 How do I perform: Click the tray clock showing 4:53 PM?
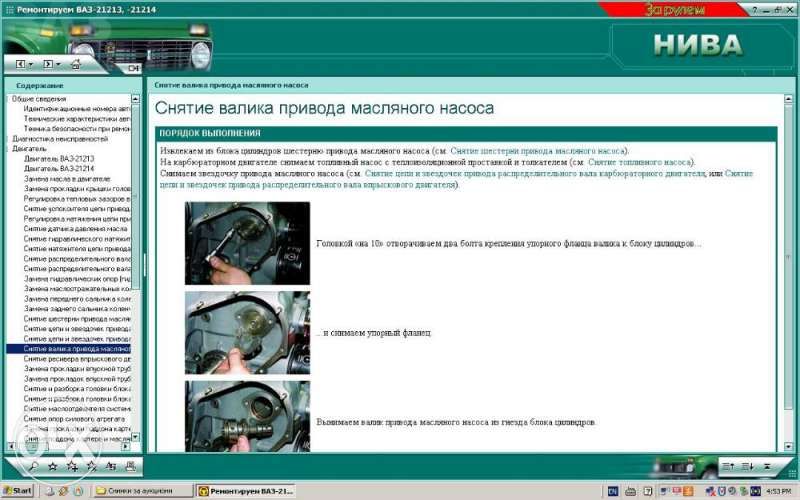[779, 491]
